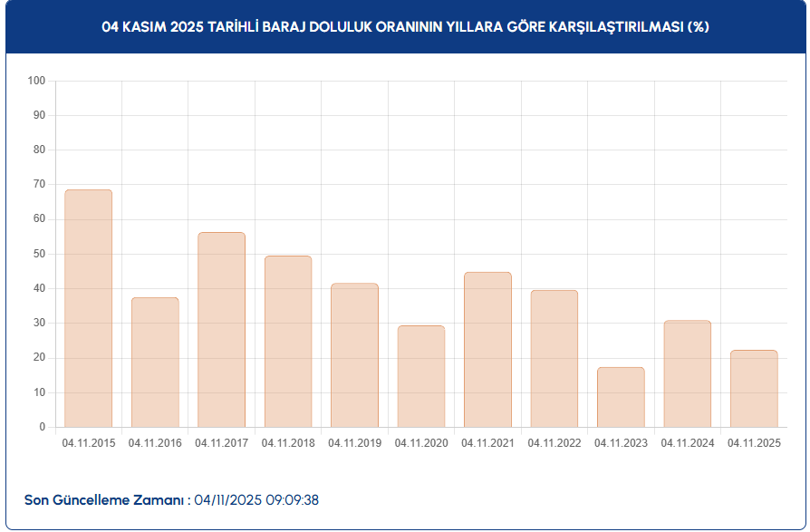Click the 50 value on y-axis
The width and height of the screenshot is (810, 532).
point(39,254)
